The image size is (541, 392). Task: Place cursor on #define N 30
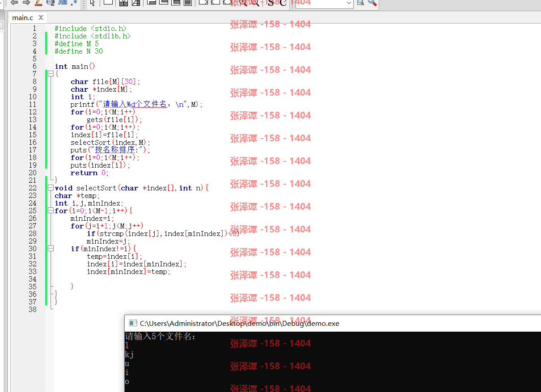79,51
